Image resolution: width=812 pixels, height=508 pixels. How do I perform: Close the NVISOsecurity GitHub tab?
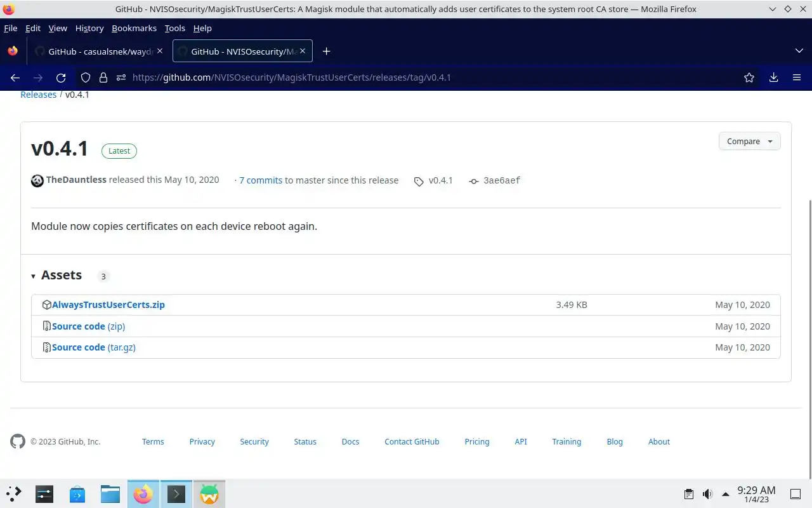(x=303, y=51)
